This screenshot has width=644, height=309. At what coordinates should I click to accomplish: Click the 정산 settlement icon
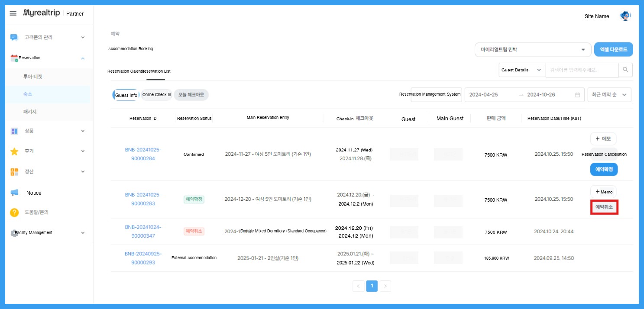[x=14, y=172]
